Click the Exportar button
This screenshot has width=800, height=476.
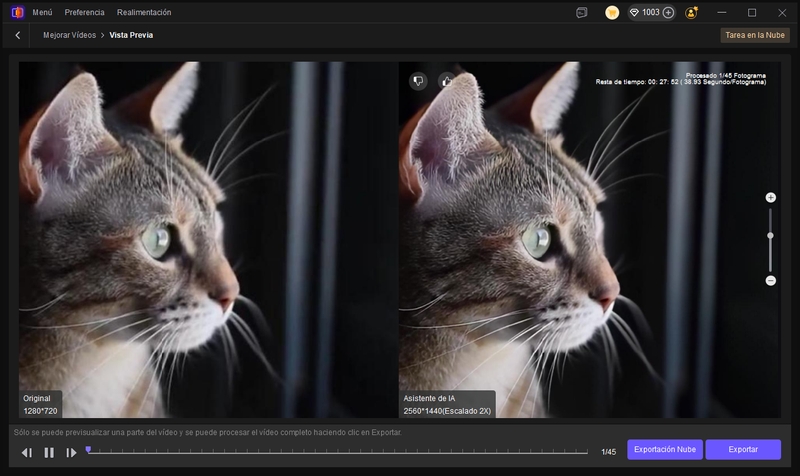743,449
